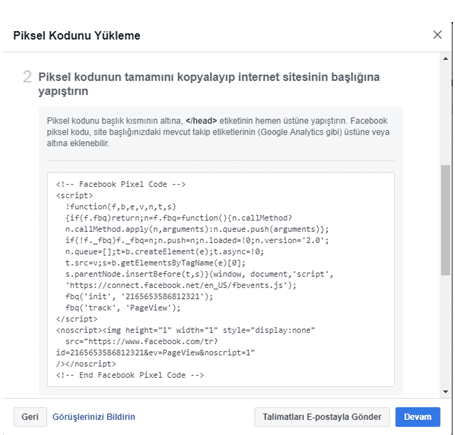The image size is (455, 435).
Task: Click the step 2 heading text
Action: click(209, 84)
